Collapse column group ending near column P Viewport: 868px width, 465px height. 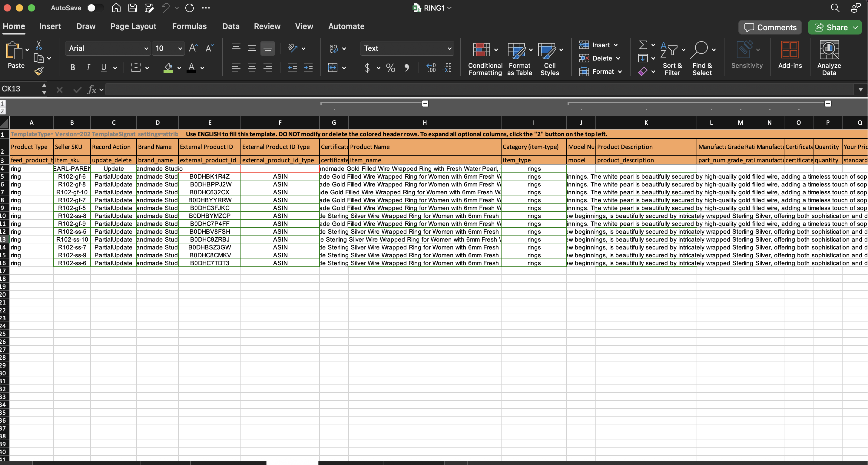click(x=828, y=103)
